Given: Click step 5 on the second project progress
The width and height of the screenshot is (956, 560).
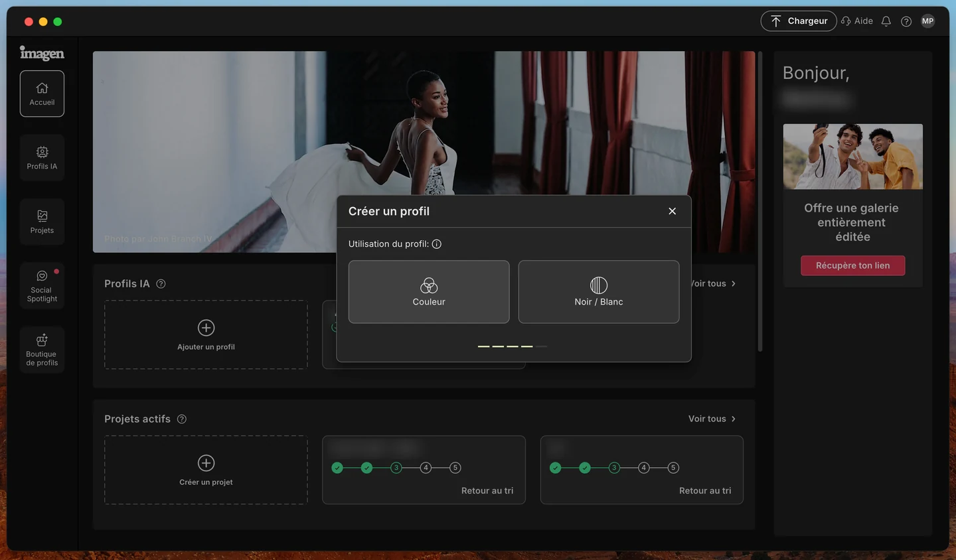Looking at the screenshot, I should [673, 468].
